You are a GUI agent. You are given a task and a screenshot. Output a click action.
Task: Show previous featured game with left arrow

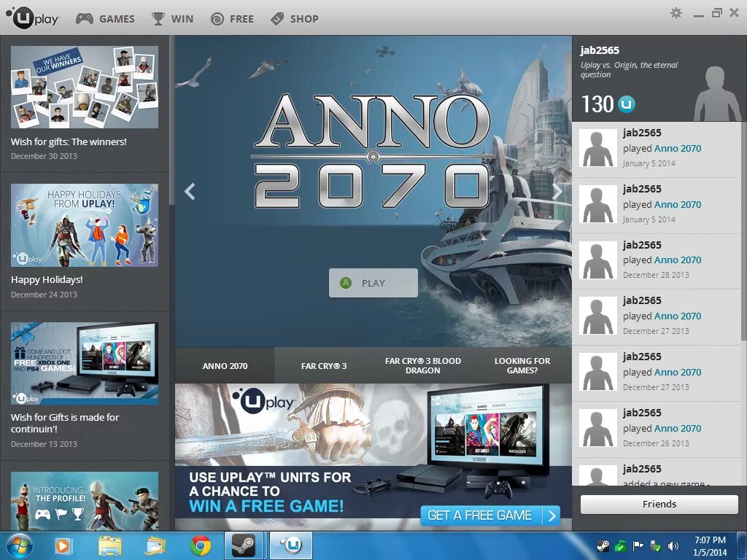(190, 192)
